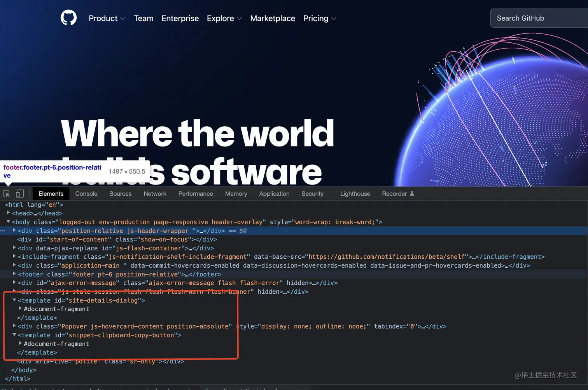Click the GitHub Octocat logo
588x390 pixels.
pos(68,18)
